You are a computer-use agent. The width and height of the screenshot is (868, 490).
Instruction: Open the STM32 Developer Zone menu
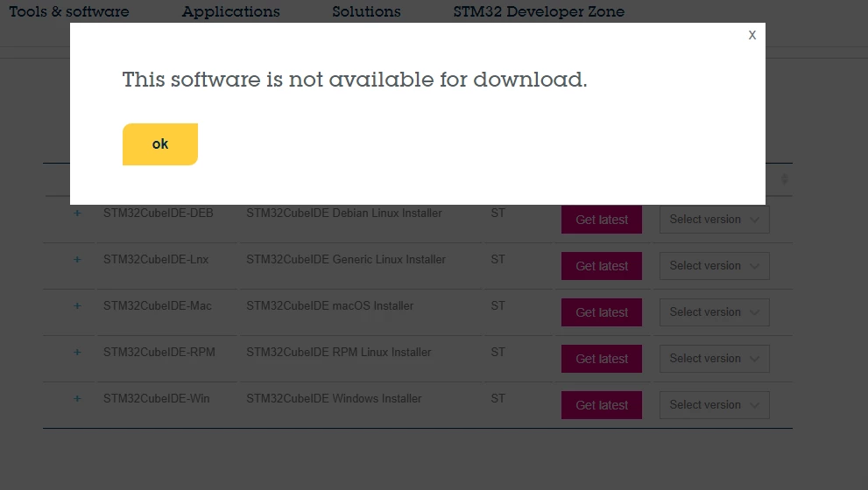pyautogui.click(x=539, y=11)
